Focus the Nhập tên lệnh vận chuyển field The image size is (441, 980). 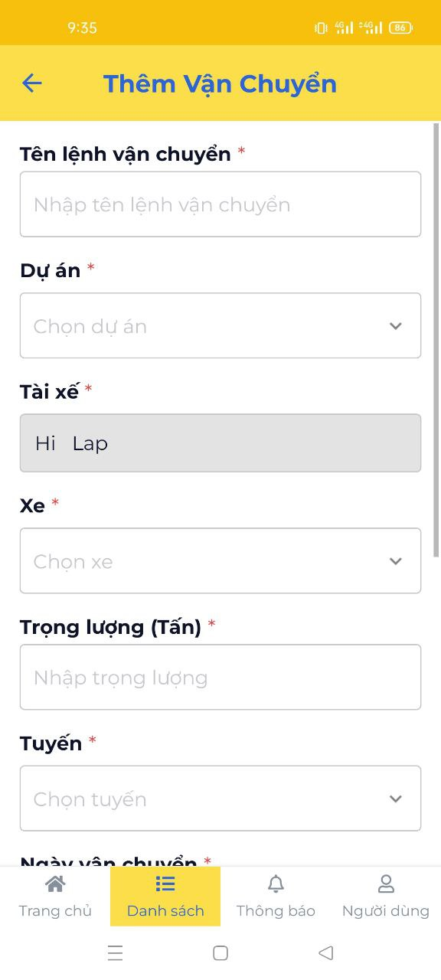(220, 204)
